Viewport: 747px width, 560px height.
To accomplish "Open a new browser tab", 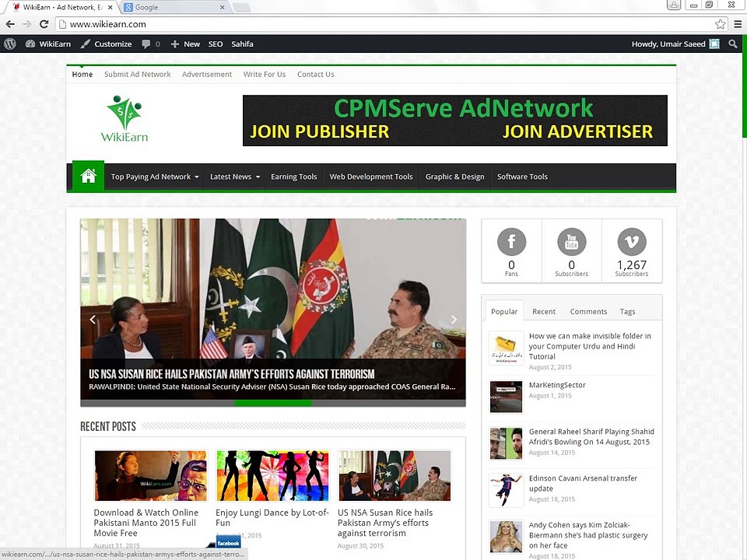I will tap(242, 7).
